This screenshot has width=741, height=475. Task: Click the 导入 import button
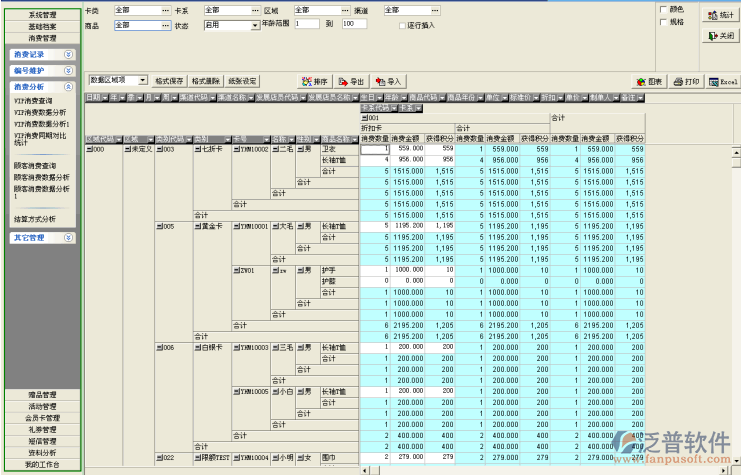coord(387,81)
